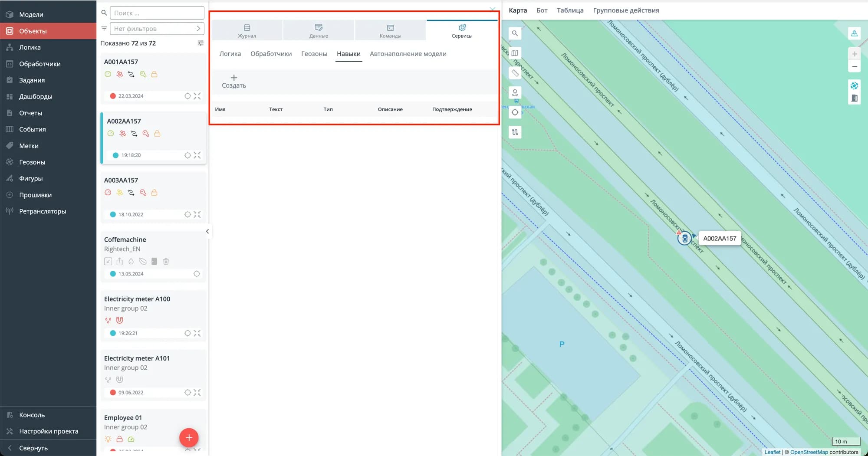Viewport: 868px width, 456px height.
Task: Click the lock icon on A001AA157 card
Action: click(154, 74)
